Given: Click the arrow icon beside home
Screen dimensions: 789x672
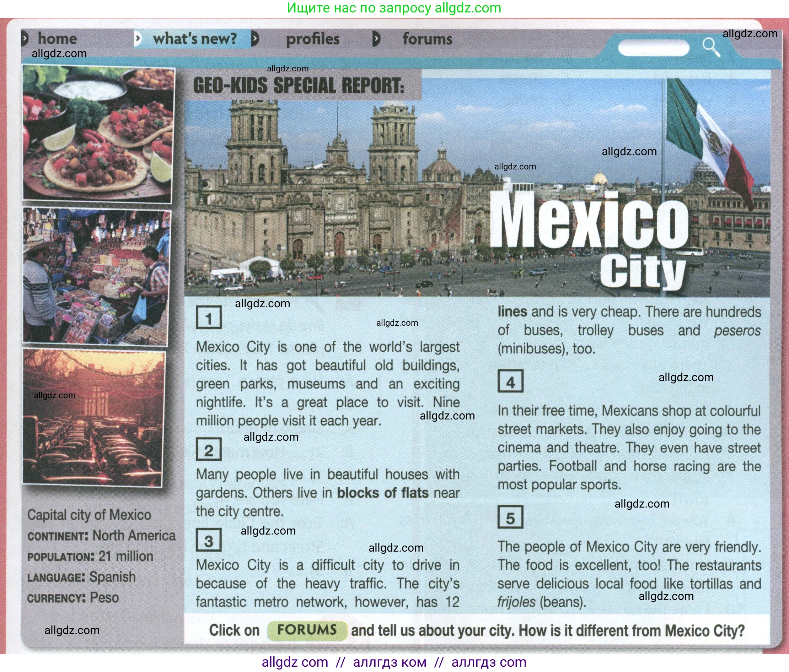Looking at the screenshot, I should [x=25, y=39].
